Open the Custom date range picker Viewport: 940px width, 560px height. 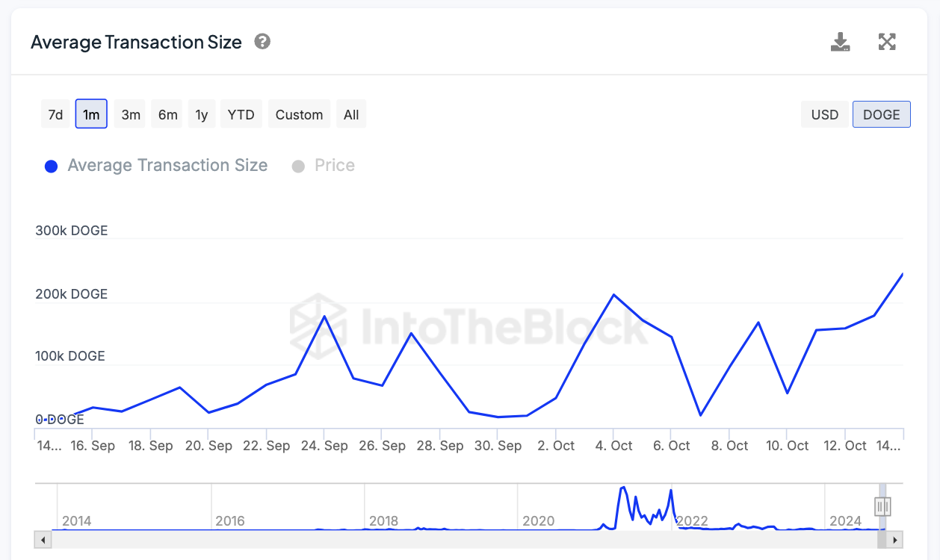tap(299, 115)
